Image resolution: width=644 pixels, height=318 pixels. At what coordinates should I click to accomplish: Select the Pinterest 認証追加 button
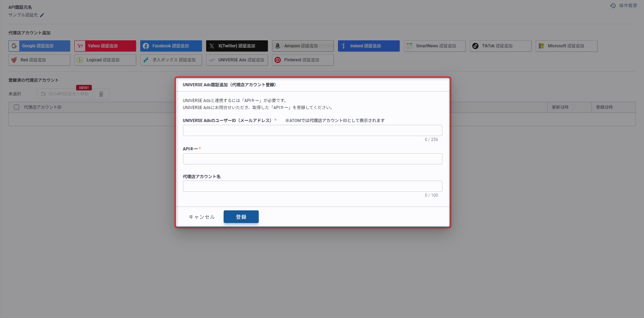[303, 60]
